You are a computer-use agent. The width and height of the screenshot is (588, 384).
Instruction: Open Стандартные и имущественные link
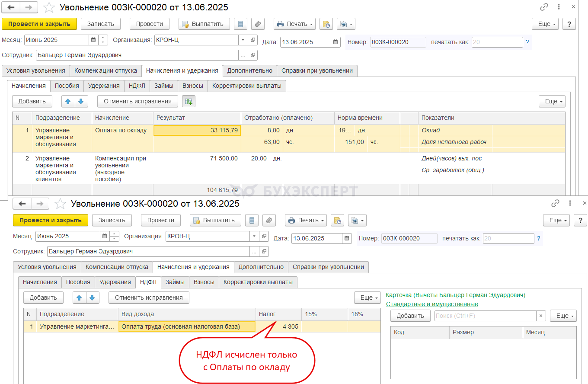pos(432,304)
